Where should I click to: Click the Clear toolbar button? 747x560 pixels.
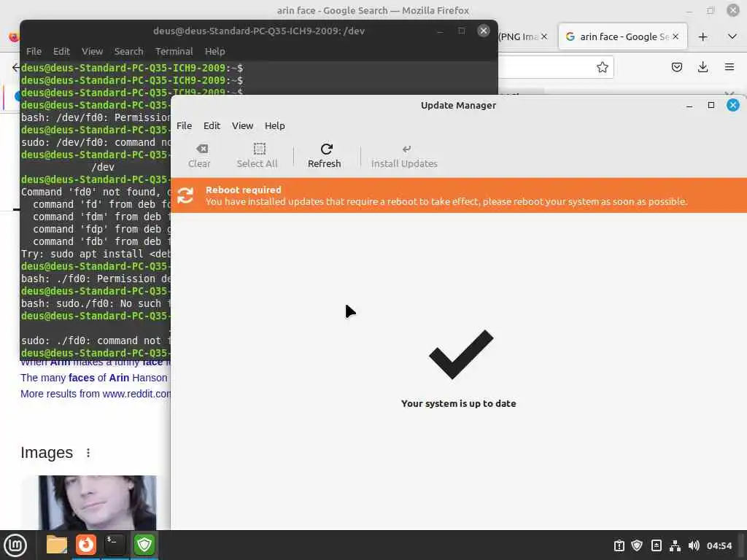pyautogui.click(x=199, y=156)
